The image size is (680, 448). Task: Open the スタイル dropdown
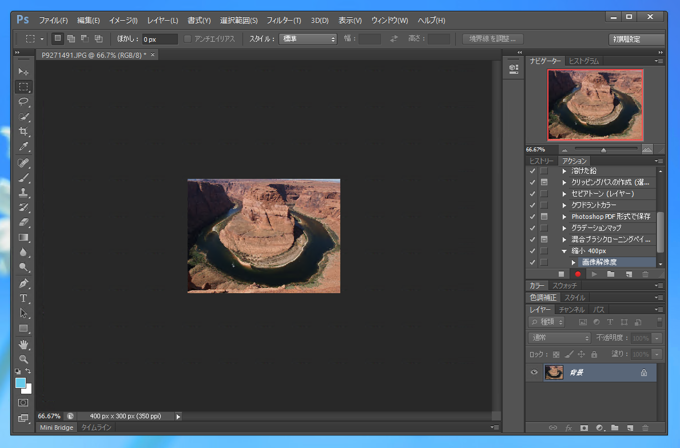[x=308, y=39]
